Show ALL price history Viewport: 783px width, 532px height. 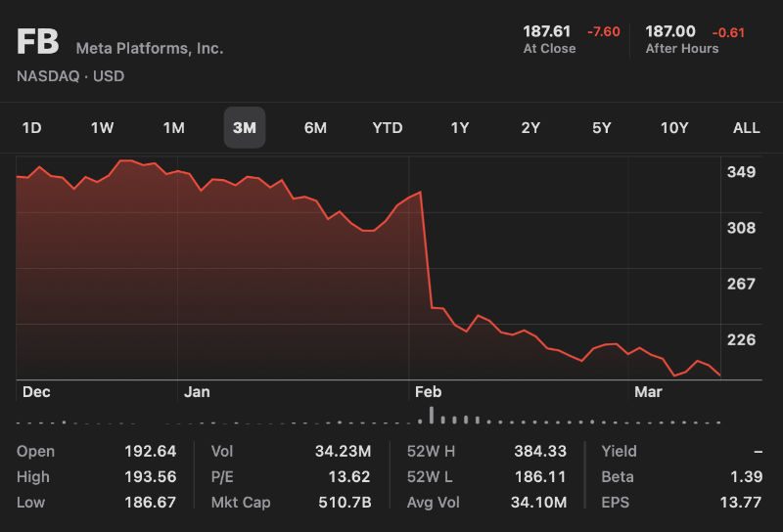(x=747, y=128)
